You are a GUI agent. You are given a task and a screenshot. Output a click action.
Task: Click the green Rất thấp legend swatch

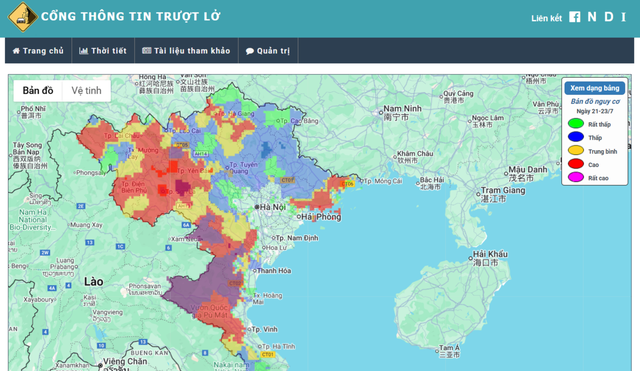(x=576, y=123)
